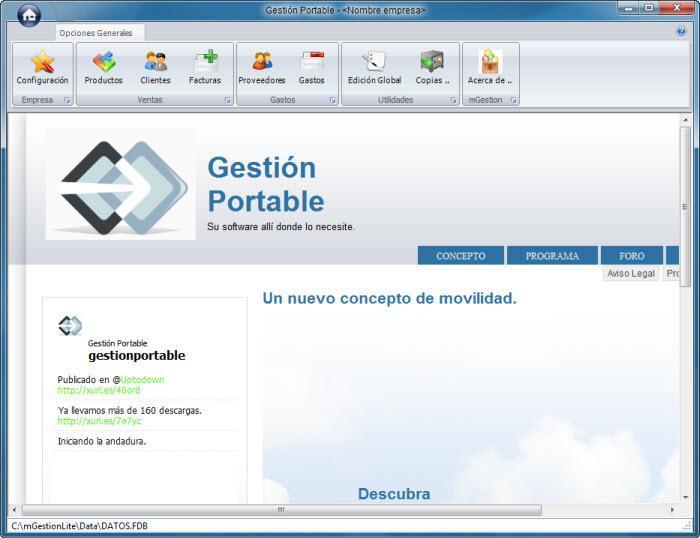Viewport: 700px width, 538px height.
Task: Minimize the Gestión Portable window
Action: (629, 8)
